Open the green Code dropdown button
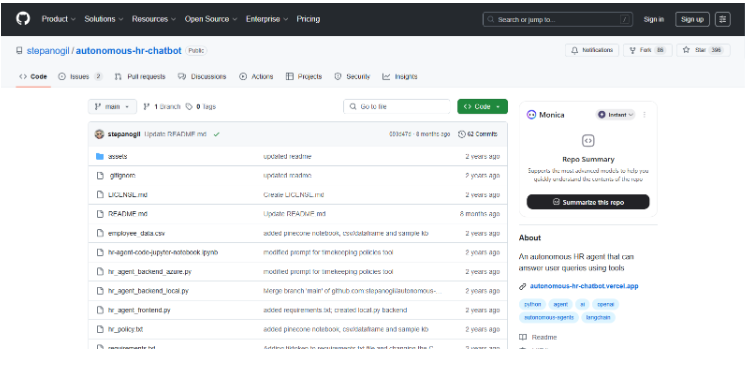745x378 pixels. (x=482, y=106)
